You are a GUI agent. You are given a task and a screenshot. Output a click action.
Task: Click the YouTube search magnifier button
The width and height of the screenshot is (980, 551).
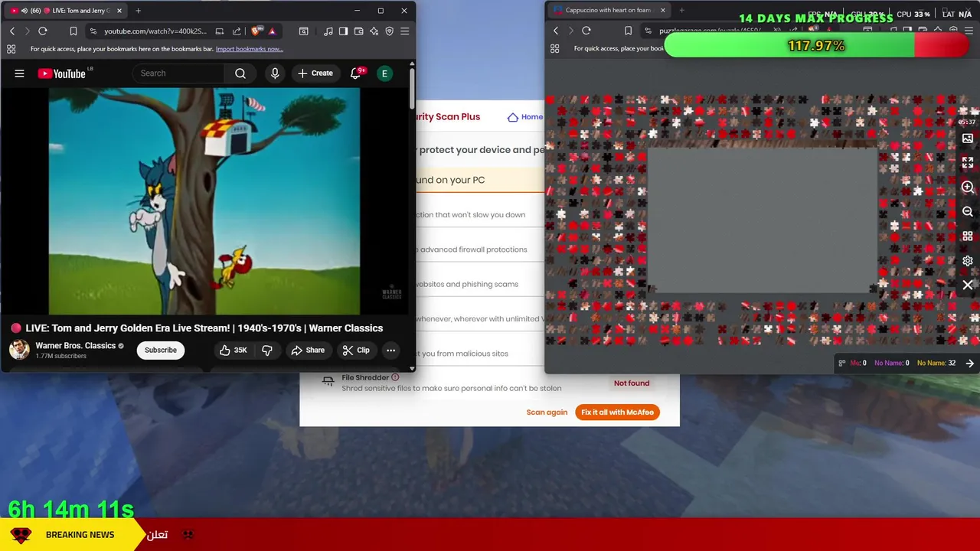point(240,73)
